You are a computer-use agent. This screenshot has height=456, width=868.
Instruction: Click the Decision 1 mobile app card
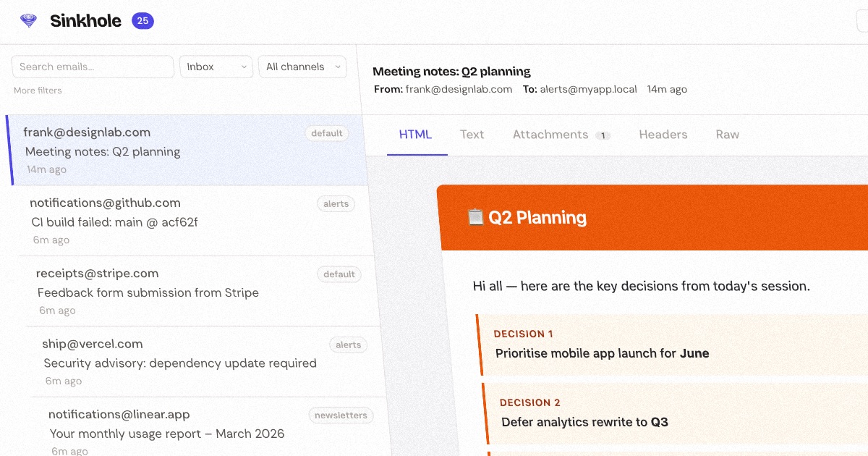(x=673, y=345)
